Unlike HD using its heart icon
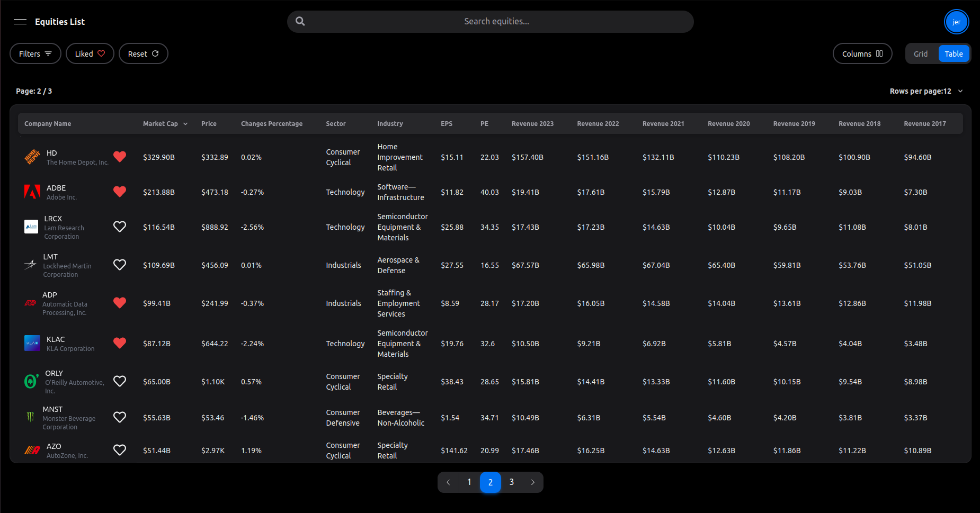 (x=120, y=157)
